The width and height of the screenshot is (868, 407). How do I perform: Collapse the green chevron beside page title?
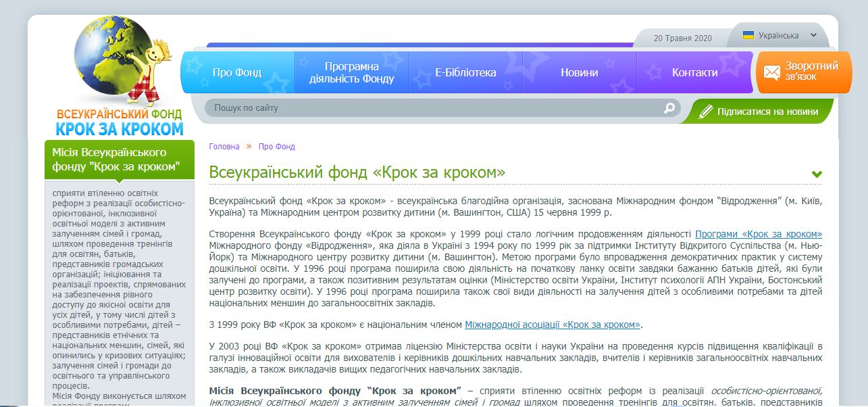[817, 174]
